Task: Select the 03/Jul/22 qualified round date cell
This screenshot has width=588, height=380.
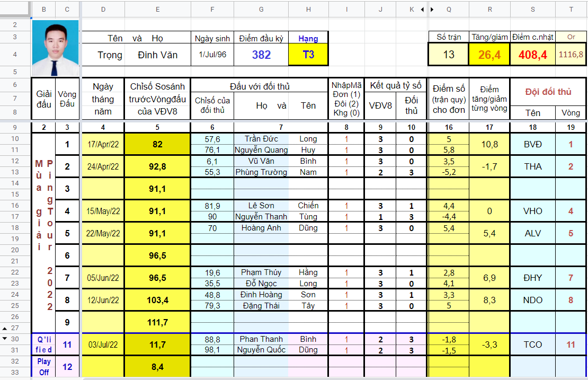Action: (x=103, y=344)
